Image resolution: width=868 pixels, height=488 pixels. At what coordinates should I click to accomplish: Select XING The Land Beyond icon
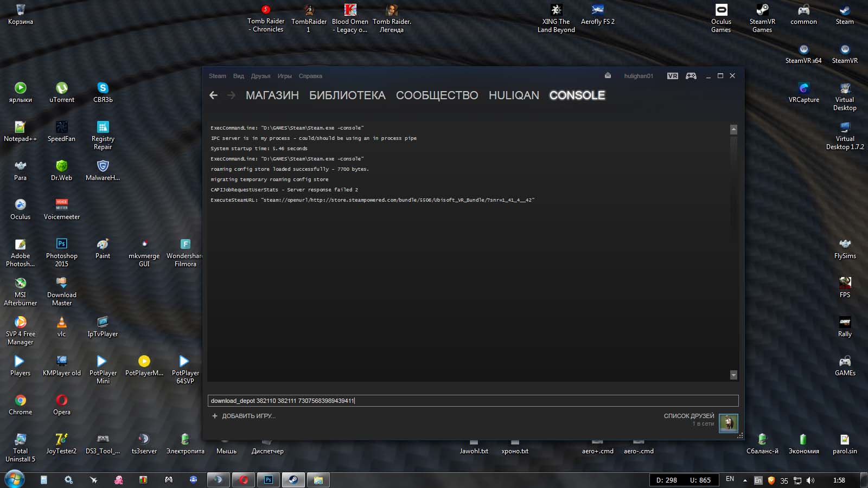556,18
